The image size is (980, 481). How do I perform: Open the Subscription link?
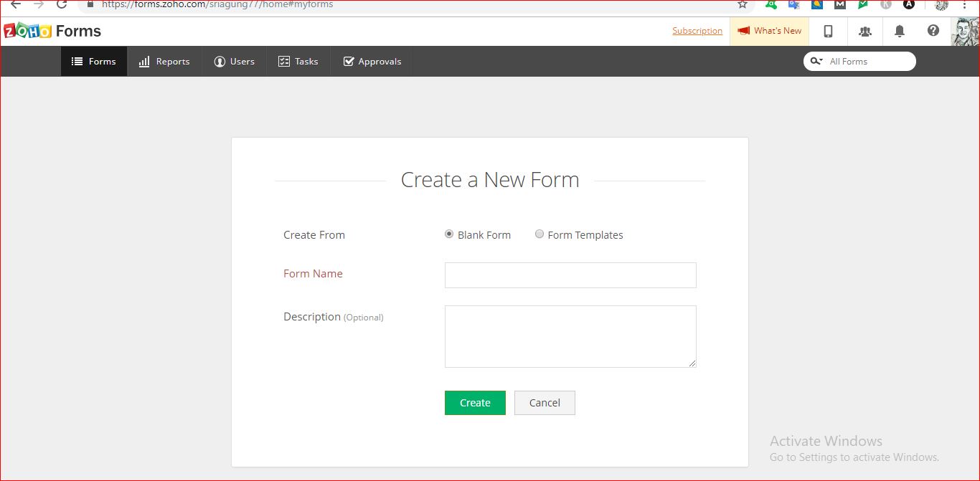click(697, 31)
